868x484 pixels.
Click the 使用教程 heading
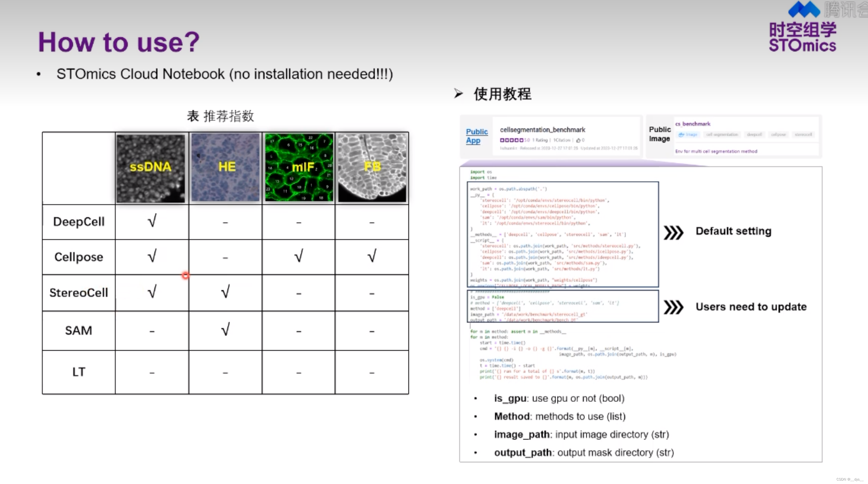[x=502, y=94]
